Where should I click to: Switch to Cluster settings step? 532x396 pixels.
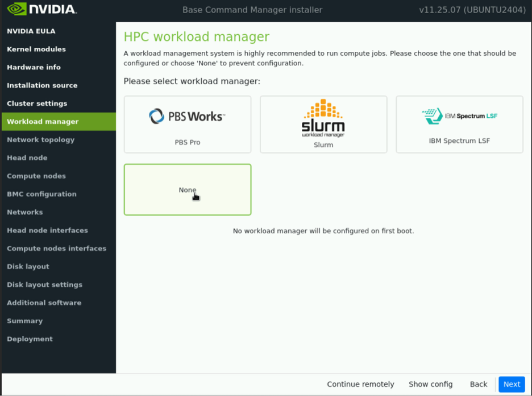[x=37, y=104]
